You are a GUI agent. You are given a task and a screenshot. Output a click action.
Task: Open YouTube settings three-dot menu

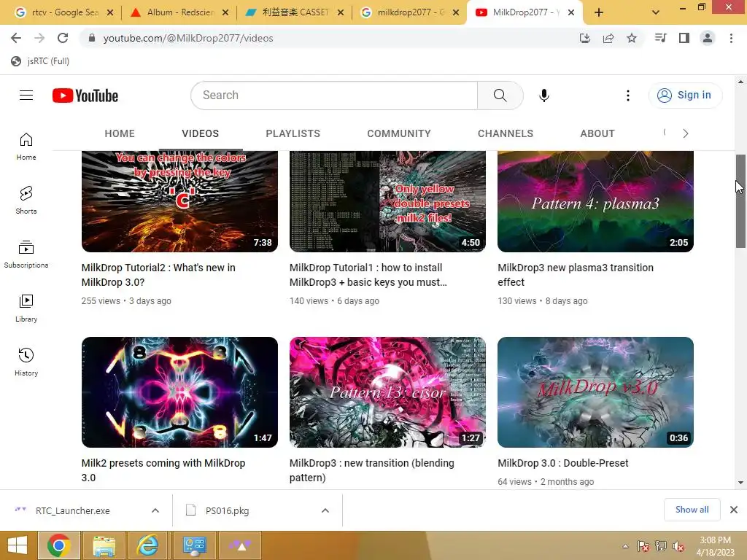tap(628, 96)
